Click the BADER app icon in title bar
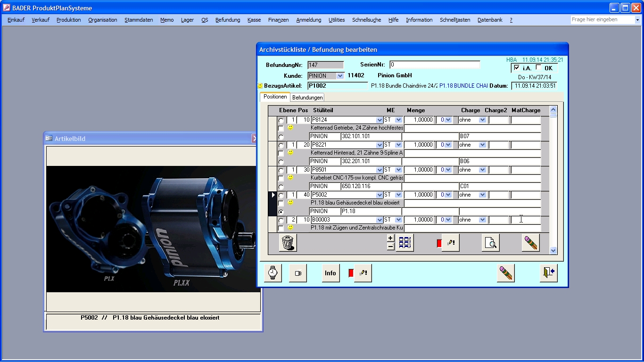This screenshot has height=362, width=644. point(7,8)
